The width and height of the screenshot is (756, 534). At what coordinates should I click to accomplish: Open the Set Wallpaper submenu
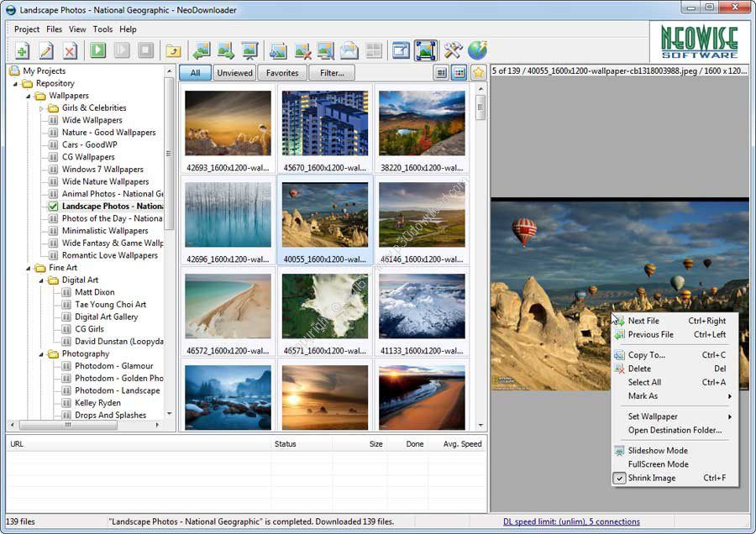653,416
